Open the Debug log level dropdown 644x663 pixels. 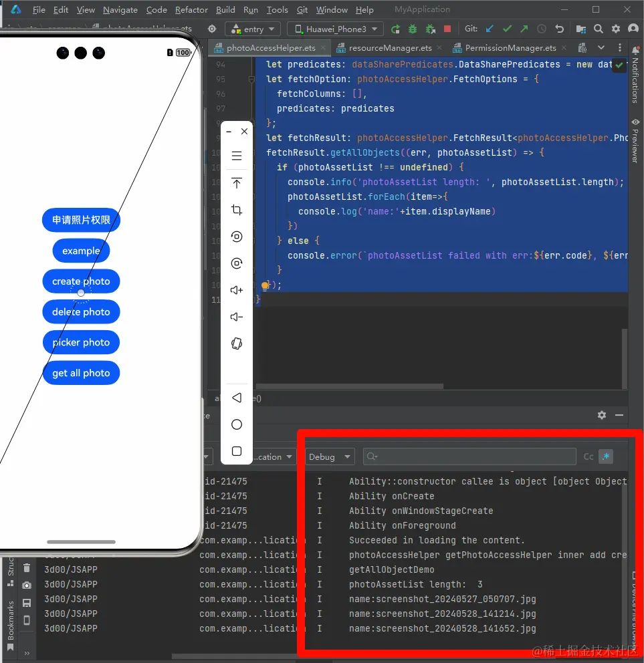(x=329, y=456)
